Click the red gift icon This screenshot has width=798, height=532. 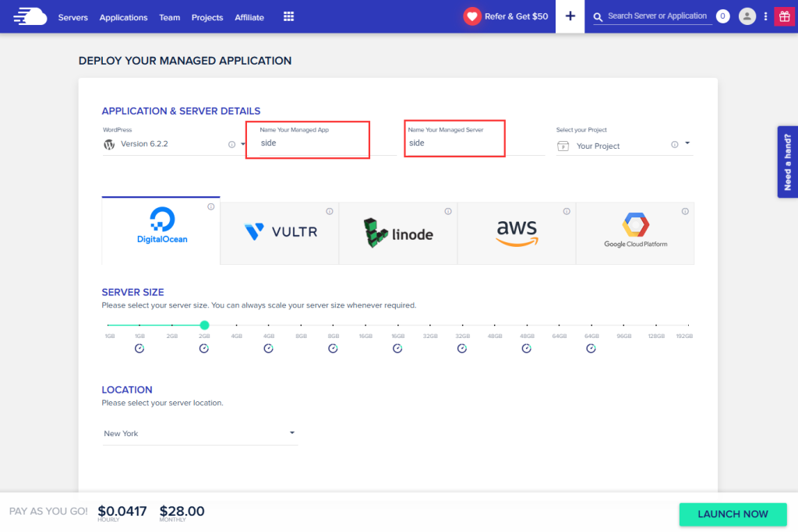tap(784, 16)
